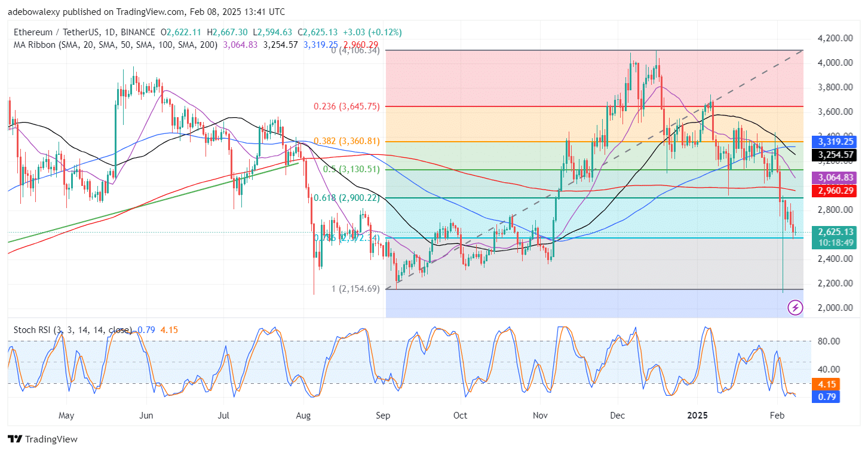Click the purple lightning bolt icon
The height and width of the screenshot is (452, 868).
(795, 308)
